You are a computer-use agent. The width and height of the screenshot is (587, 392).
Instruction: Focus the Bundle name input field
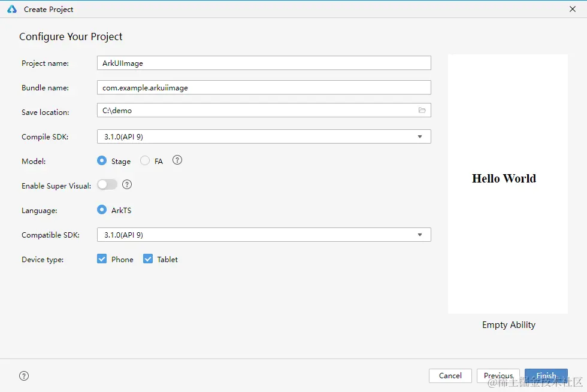tap(264, 87)
